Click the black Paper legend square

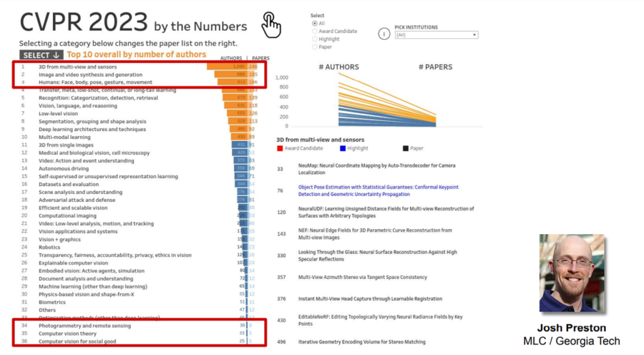tap(406, 149)
